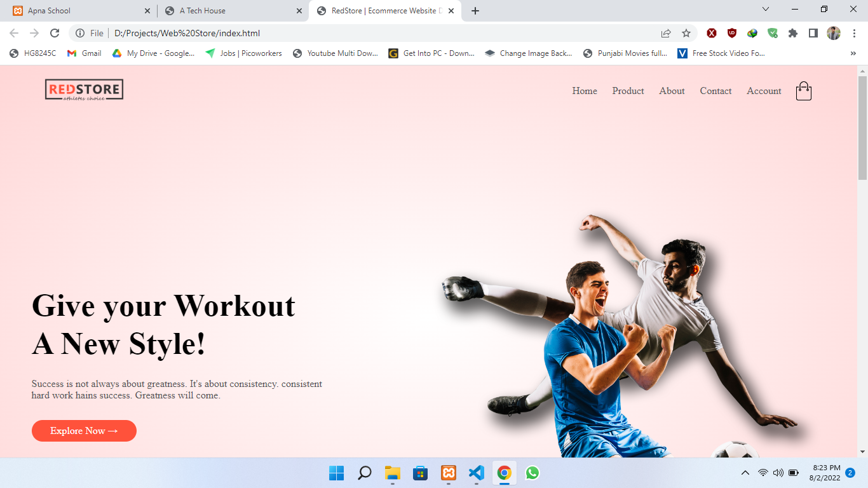Click the Give your Workout heading
The height and width of the screenshot is (488, 868).
[x=163, y=325]
